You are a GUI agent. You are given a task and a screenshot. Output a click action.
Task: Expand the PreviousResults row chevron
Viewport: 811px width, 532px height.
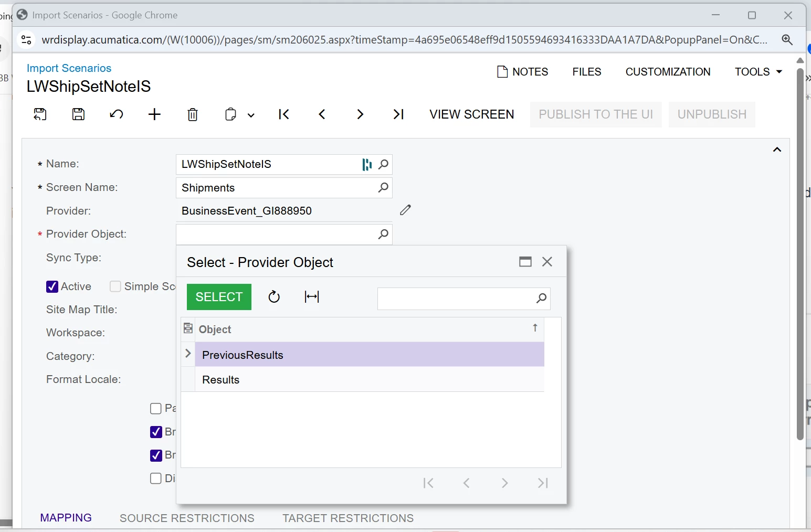(188, 354)
